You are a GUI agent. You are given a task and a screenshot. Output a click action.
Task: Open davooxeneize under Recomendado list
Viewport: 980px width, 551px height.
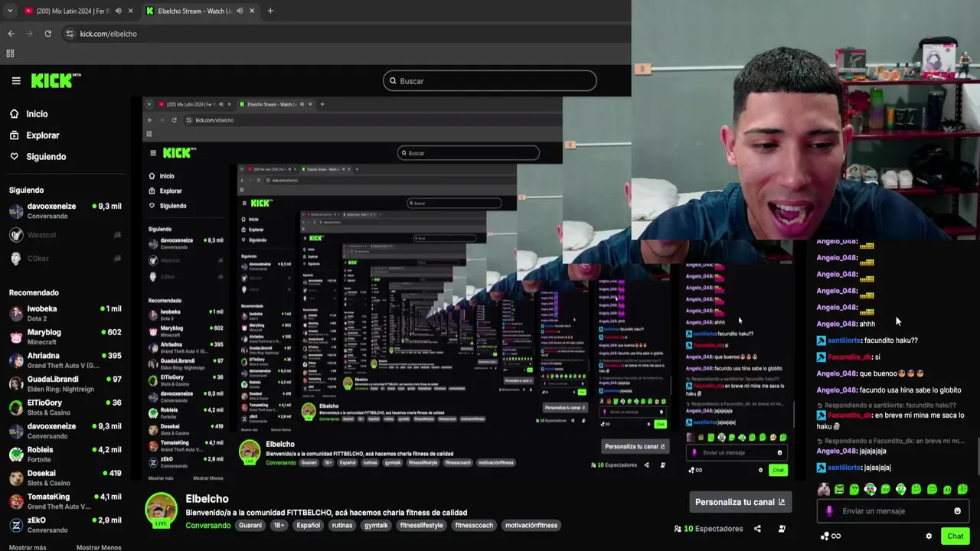(65, 431)
